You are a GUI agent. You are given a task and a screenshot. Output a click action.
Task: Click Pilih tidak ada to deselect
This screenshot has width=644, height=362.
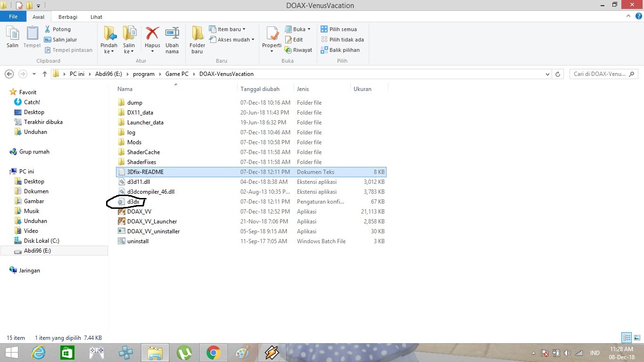pos(343,40)
